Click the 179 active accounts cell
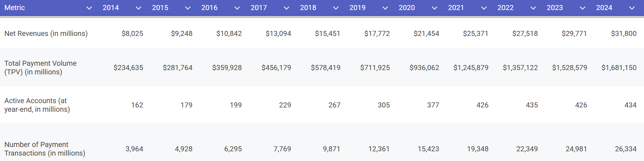The height and width of the screenshot is (161, 644). pos(186,105)
